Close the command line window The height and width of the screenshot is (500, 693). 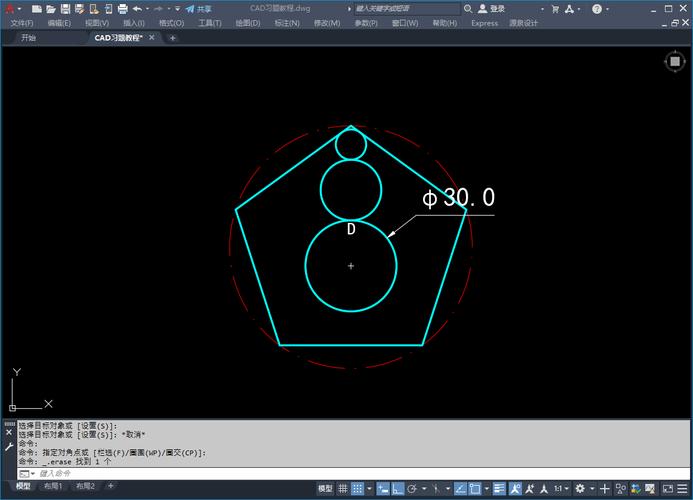coord(9,432)
